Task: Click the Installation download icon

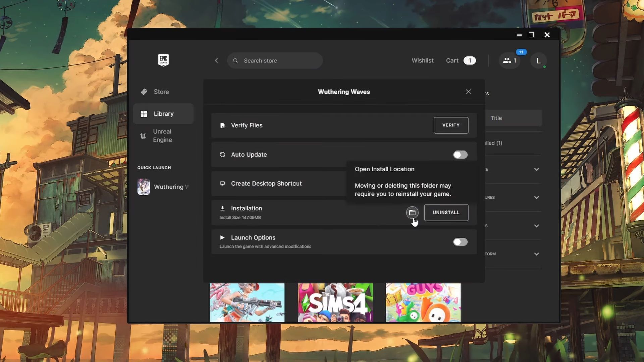Action: pyautogui.click(x=222, y=208)
